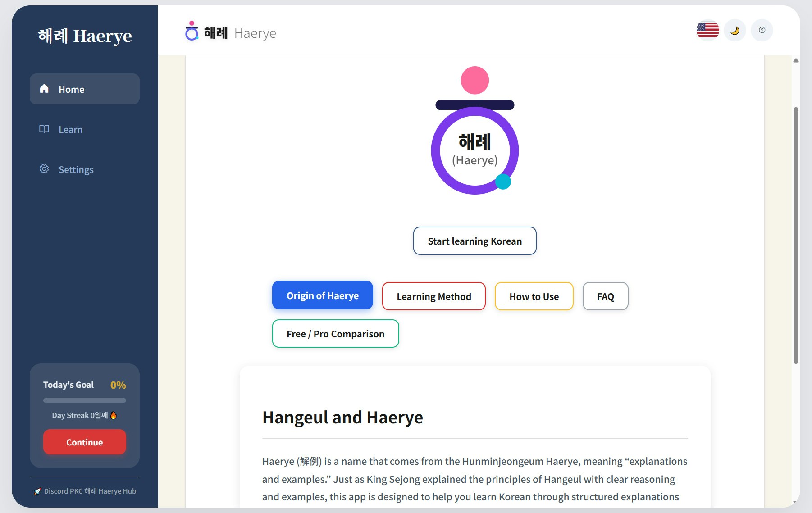812x513 pixels.
Task: Open the How to Use tab
Action: (x=534, y=296)
